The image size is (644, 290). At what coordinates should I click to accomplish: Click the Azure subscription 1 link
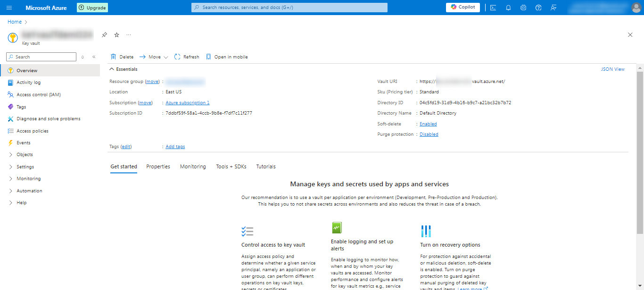187,103
